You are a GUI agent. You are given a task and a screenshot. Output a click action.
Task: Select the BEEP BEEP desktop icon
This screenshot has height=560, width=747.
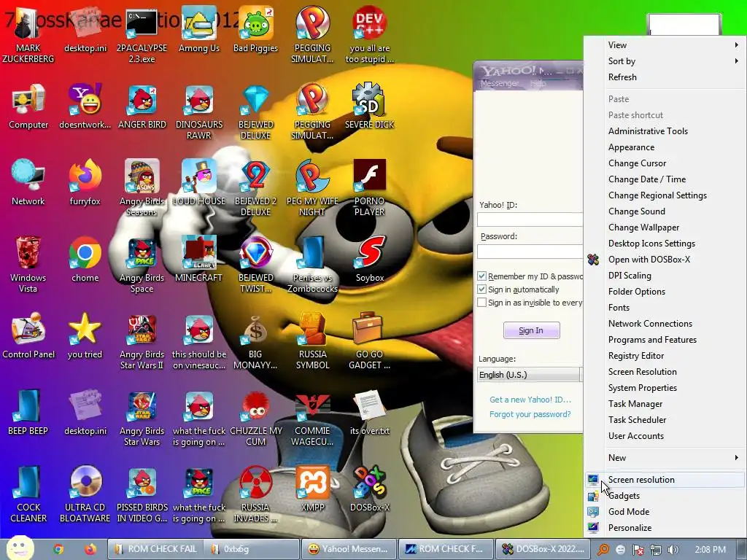pyautogui.click(x=28, y=413)
